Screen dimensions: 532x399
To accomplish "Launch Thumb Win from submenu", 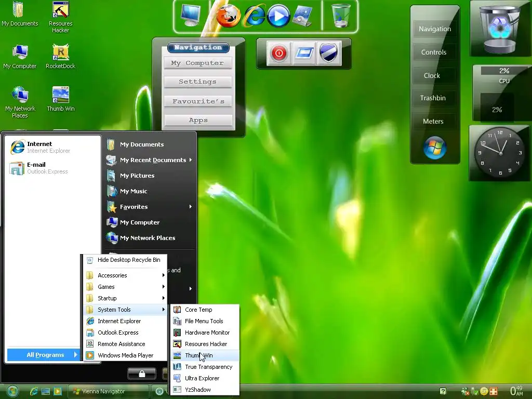I will [205, 355].
